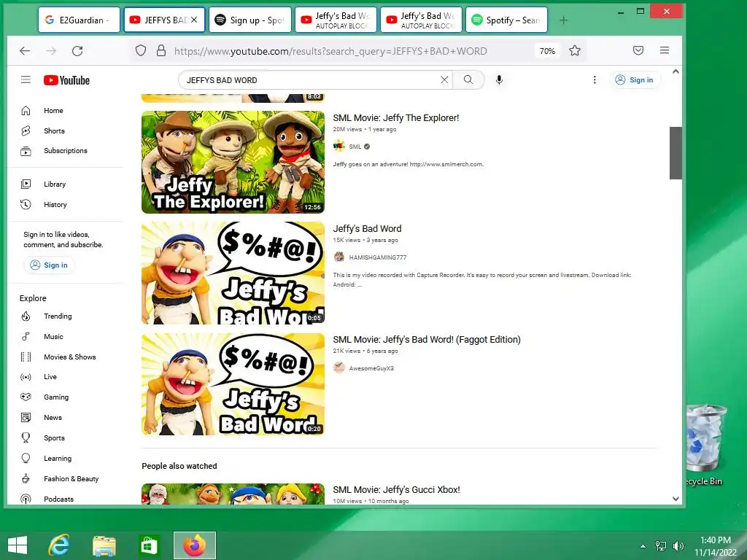Open YouTube settings three-dot menu
This screenshot has width=747, height=560.
coord(595,80)
